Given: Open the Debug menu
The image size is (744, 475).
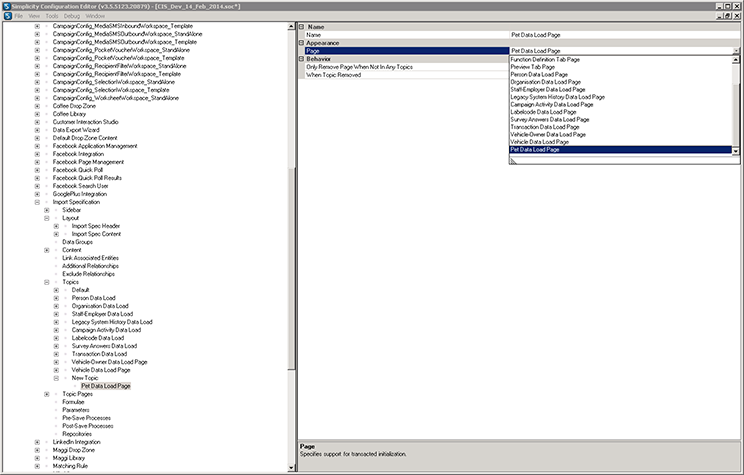Looking at the screenshot, I should 72,16.
